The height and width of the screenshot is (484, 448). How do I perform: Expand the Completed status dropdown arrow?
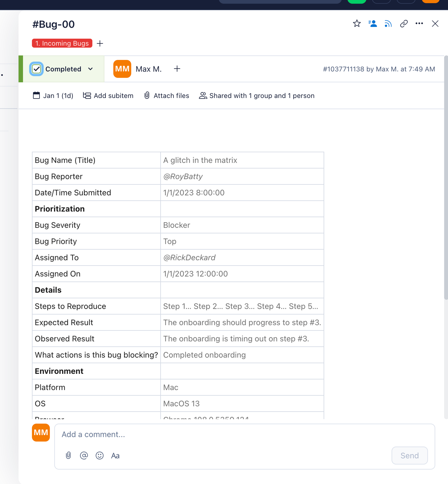tap(90, 69)
